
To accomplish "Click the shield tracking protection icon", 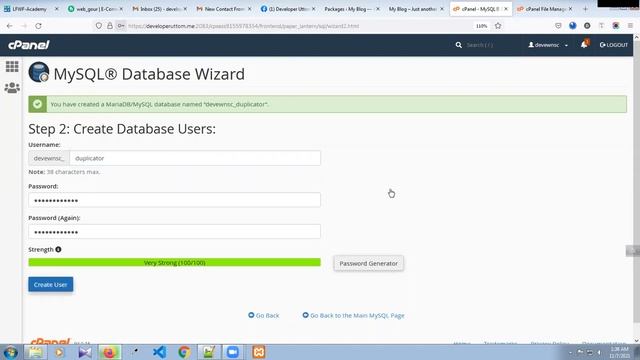I will [x=98, y=26].
